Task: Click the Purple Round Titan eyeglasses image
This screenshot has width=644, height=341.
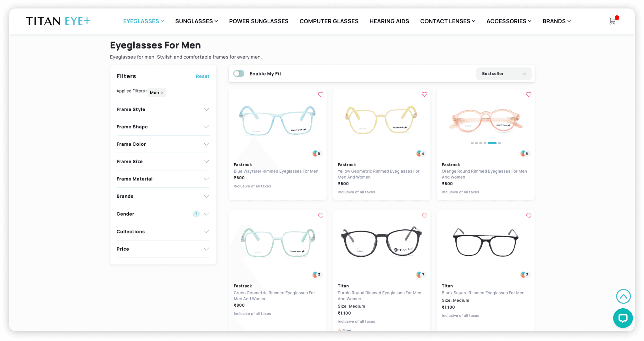Action: (381, 242)
